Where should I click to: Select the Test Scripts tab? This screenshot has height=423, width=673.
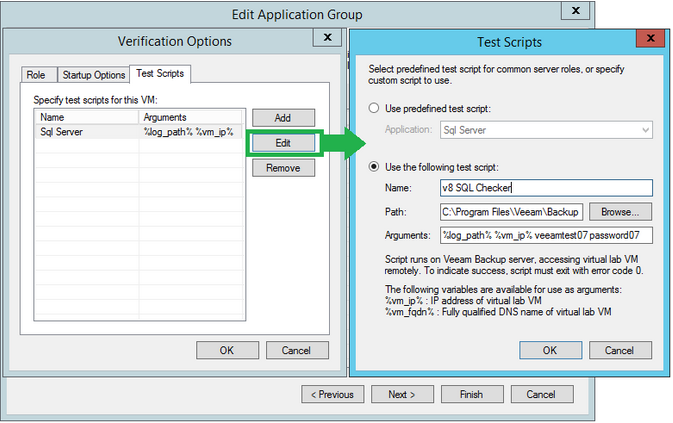click(161, 74)
